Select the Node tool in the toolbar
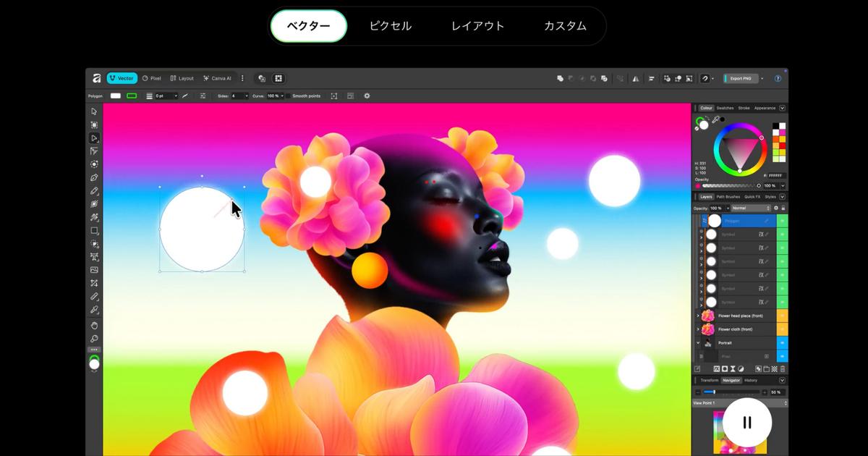The height and width of the screenshot is (456, 868). [94, 138]
